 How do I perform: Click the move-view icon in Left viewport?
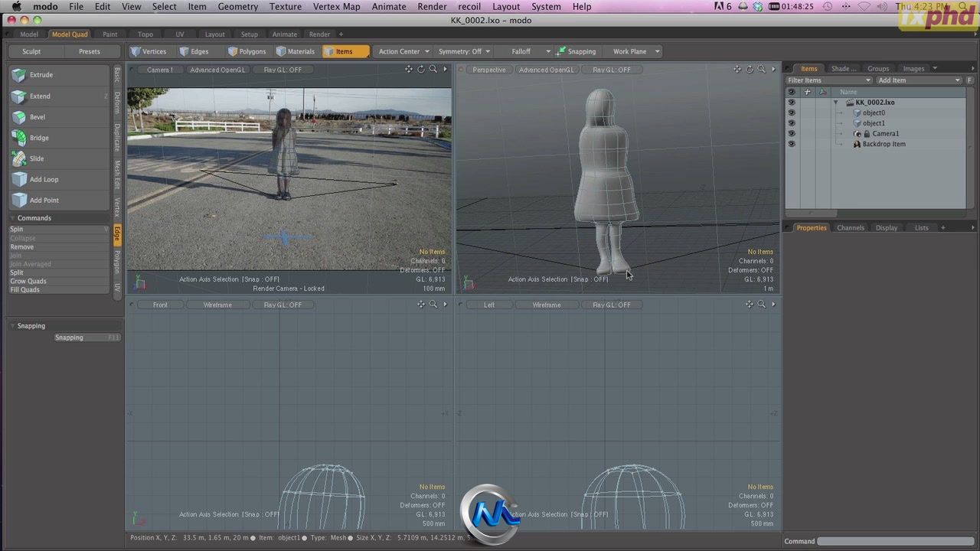(750, 305)
